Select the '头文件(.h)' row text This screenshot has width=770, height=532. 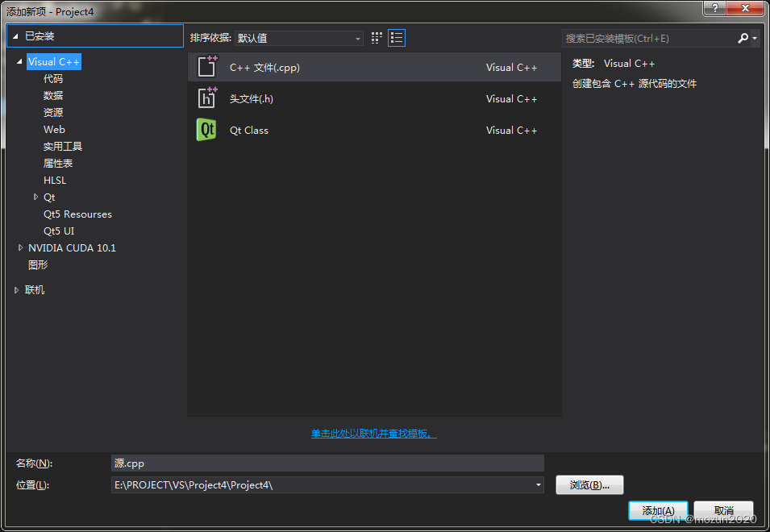[x=252, y=98]
